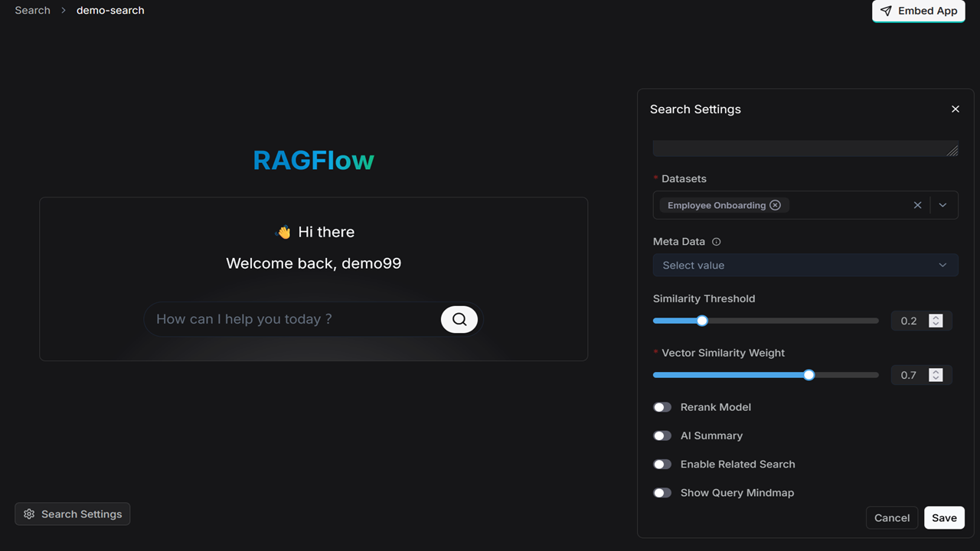This screenshot has height=551, width=980.
Task: Click the Vector Similarity Weight slider handle
Action: point(809,375)
